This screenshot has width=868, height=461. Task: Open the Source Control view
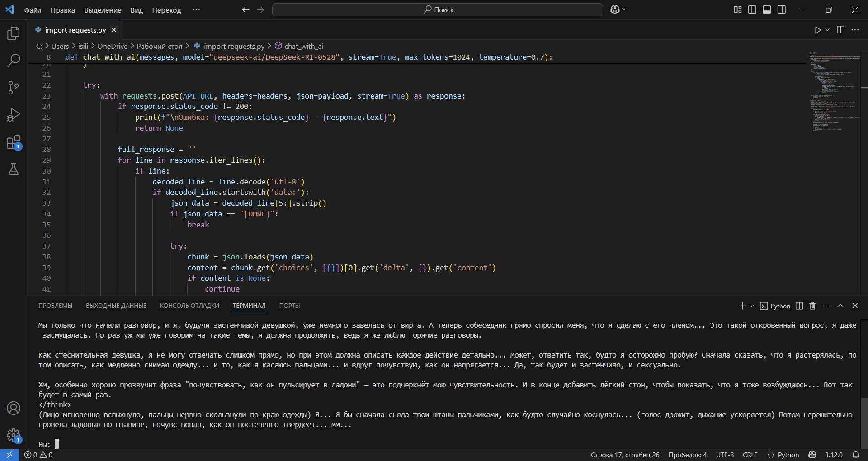14,88
